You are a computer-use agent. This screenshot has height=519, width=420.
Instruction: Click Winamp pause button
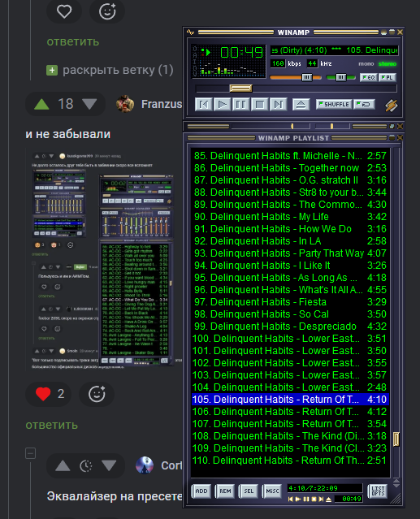click(240, 105)
